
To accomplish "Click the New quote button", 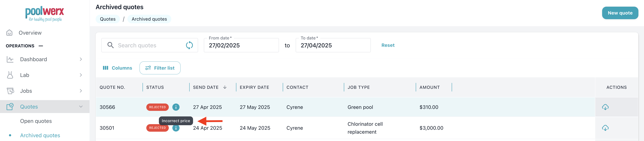I will click(620, 13).
